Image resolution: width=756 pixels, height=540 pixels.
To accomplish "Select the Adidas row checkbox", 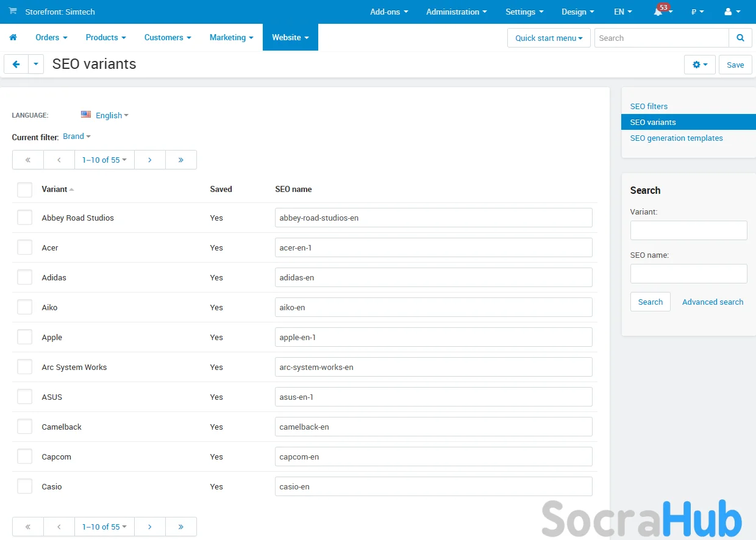I will point(24,277).
